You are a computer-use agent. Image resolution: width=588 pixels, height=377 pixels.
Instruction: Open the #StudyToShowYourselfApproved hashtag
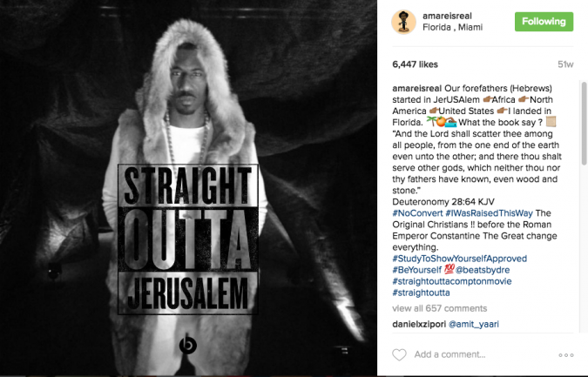[x=459, y=259]
